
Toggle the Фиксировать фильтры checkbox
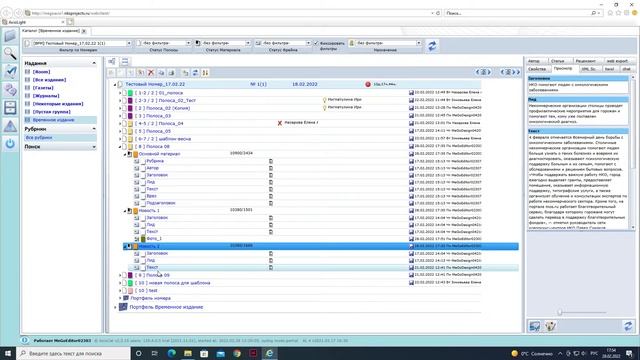(316, 43)
